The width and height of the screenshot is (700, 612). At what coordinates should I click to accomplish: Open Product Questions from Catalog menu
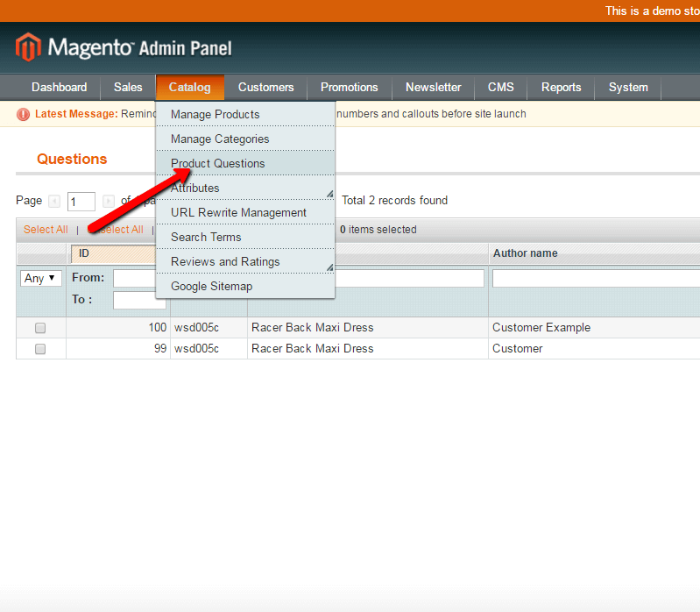point(217,164)
